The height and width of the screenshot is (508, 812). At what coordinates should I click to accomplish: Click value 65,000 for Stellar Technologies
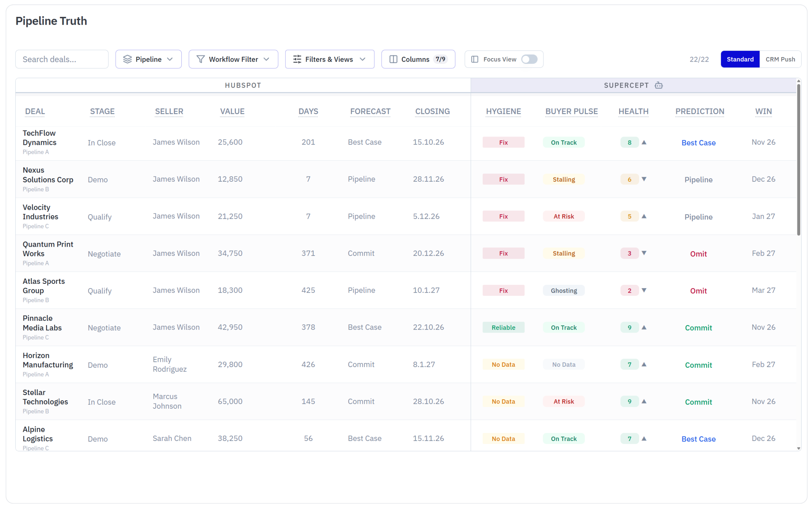pyautogui.click(x=230, y=401)
